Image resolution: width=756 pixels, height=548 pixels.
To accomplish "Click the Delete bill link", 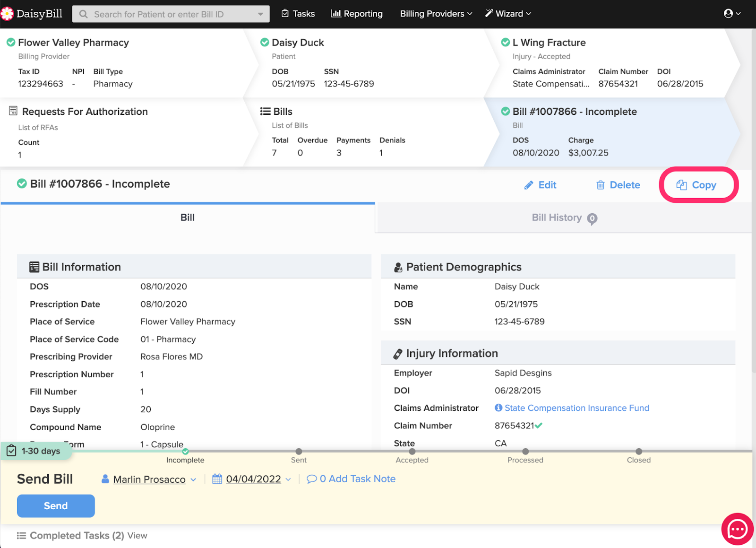I will pos(618,185).
